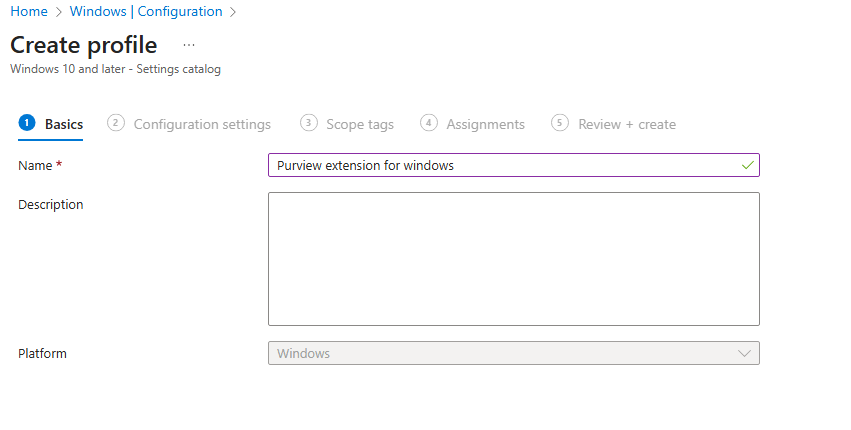Click the step 5 circle icon
The width and height of the screenshot is (851, 430).
point(560,123)
